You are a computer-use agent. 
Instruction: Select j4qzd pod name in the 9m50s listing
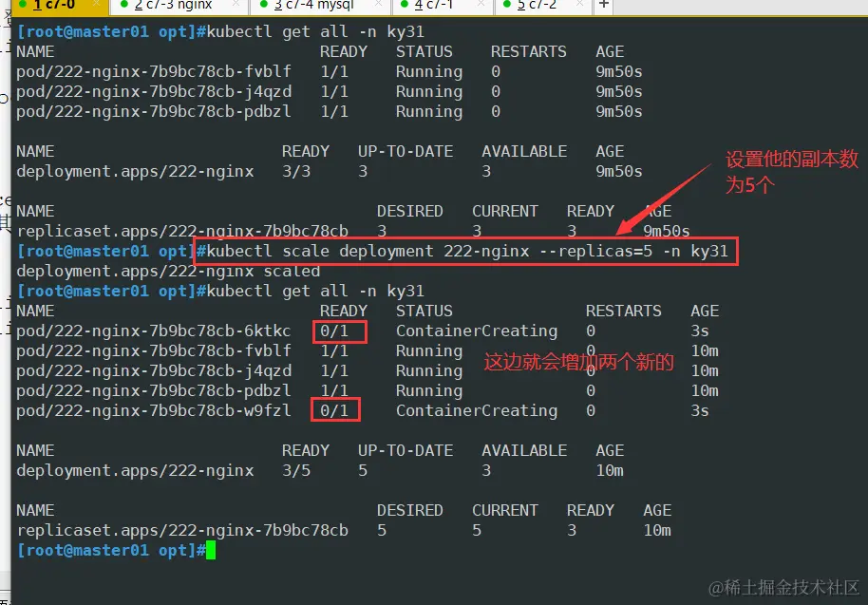coord(153,92)
